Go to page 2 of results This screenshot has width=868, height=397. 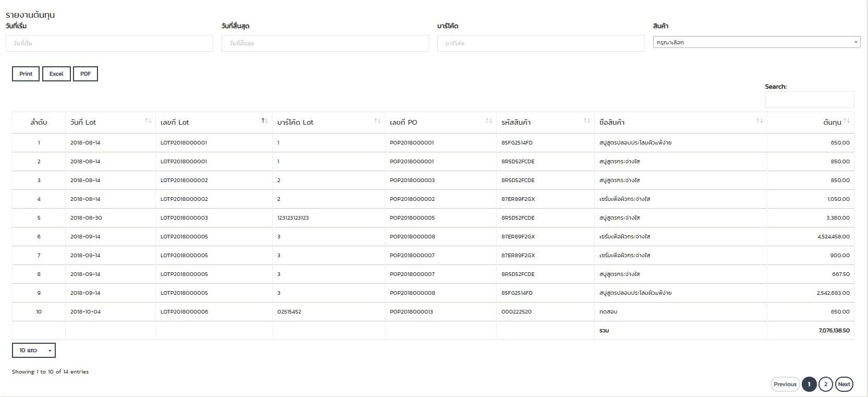[825, 384]
